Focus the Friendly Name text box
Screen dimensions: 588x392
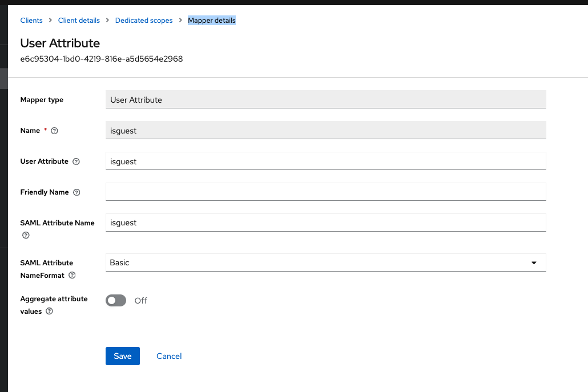325,192
